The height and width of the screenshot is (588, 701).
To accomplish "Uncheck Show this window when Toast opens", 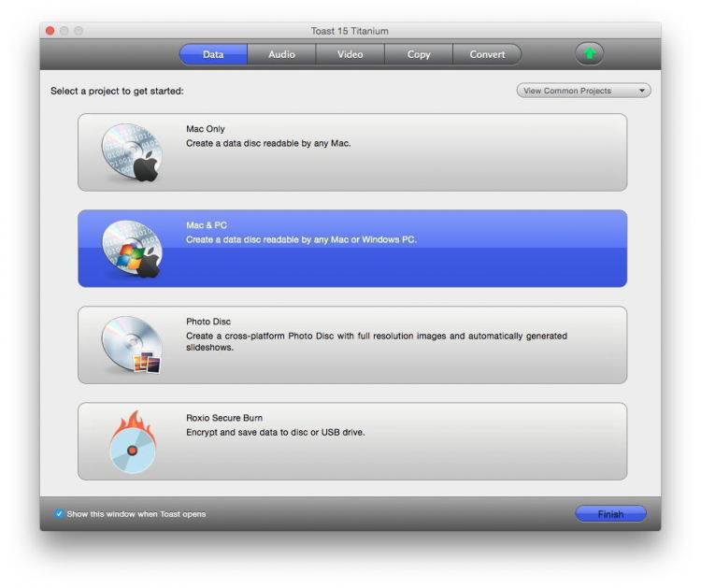I will (x=59, y=514).
